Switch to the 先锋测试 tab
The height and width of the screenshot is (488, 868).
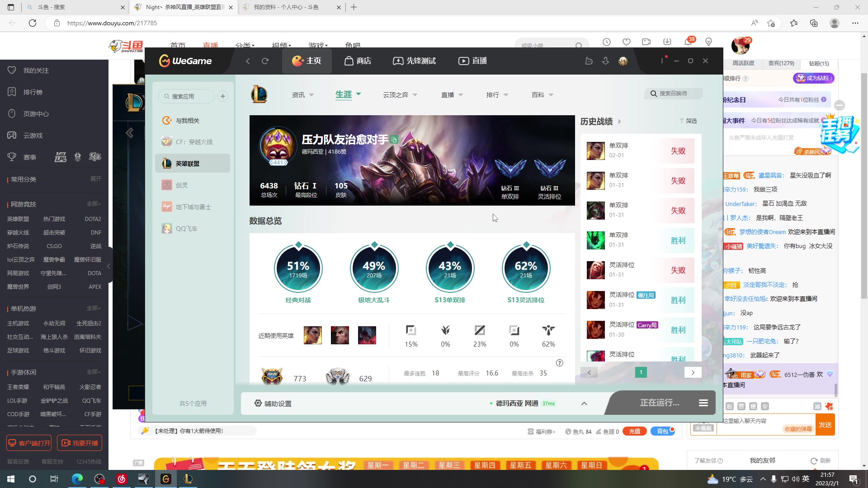[414, 61]
